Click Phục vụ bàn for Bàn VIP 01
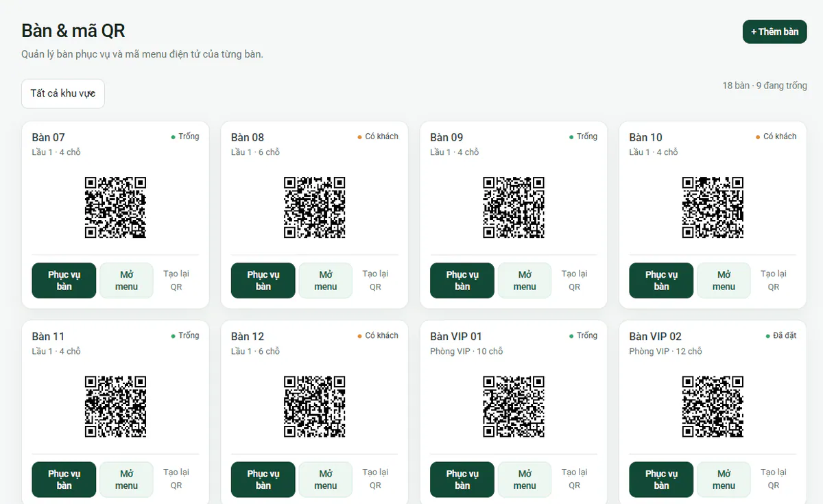823x504 pixels. point(462,479)
